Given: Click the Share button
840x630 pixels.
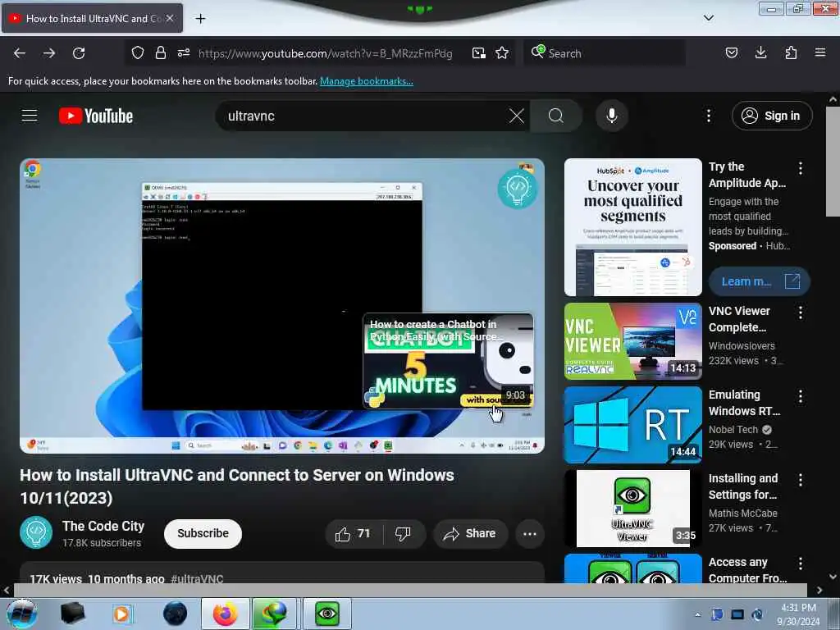Looking at the screenshot, I should tap(470, 533).
